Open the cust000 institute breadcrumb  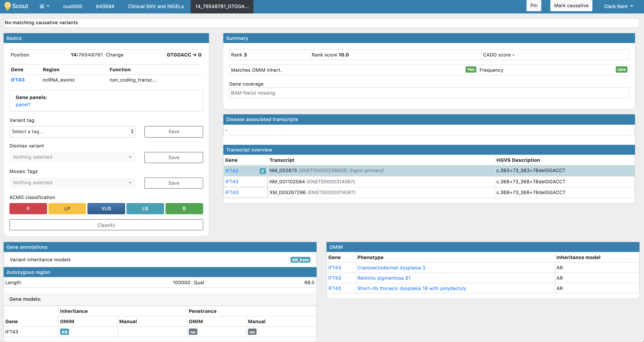click(x=72, y=6)
